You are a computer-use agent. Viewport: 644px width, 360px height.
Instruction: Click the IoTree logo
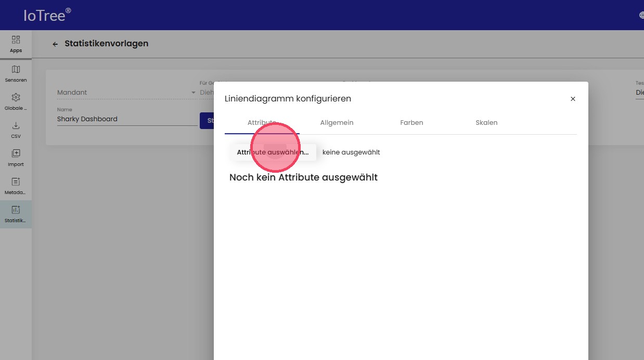[47, 15]
